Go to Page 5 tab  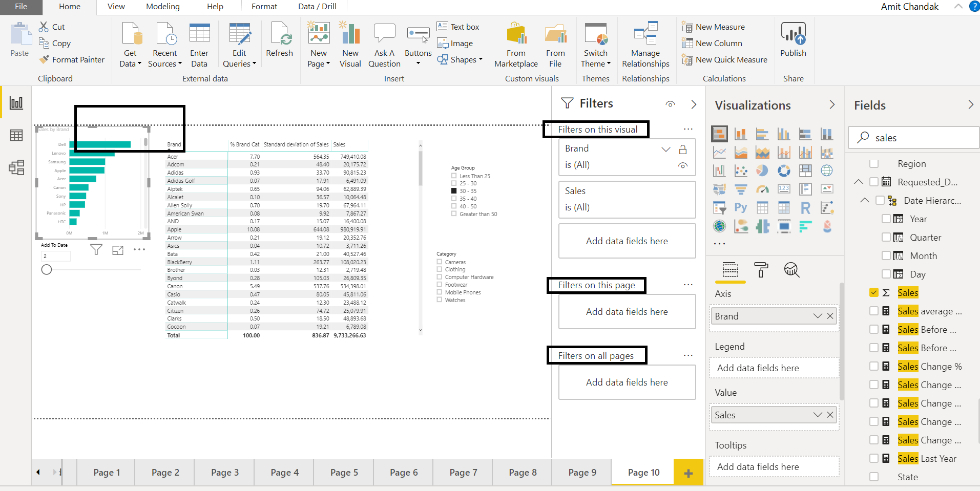[x=344, y=472]
